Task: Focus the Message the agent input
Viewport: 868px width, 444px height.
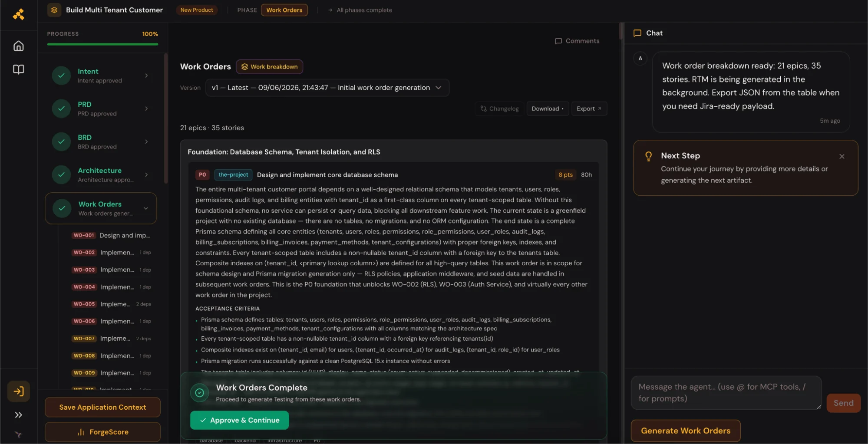Action: point(726,393)
